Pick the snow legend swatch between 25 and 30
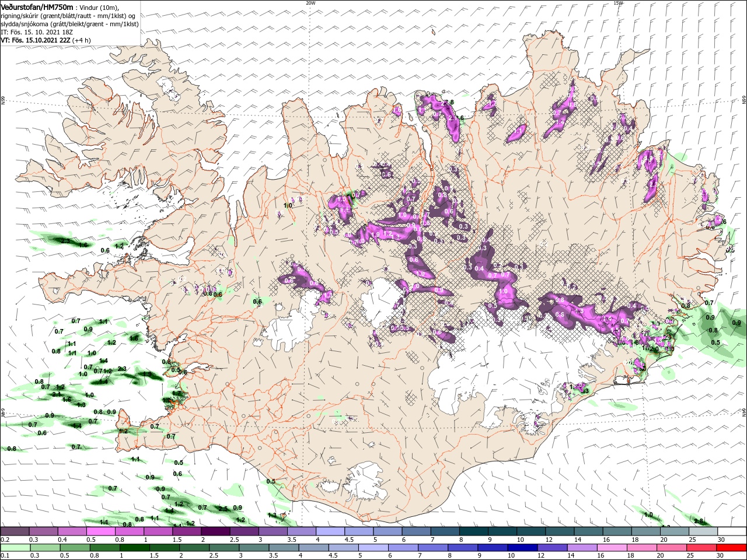 [x=704, y=531]
